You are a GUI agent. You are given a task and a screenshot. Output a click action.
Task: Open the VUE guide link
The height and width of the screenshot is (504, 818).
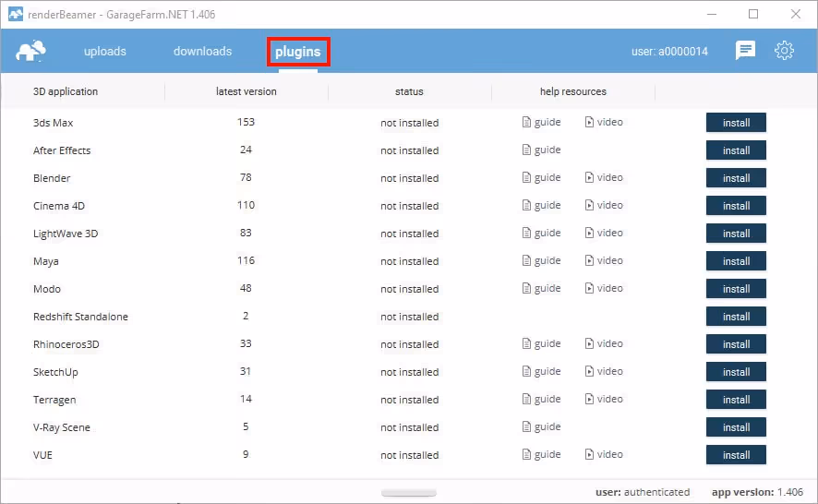[x=542, y=454]
